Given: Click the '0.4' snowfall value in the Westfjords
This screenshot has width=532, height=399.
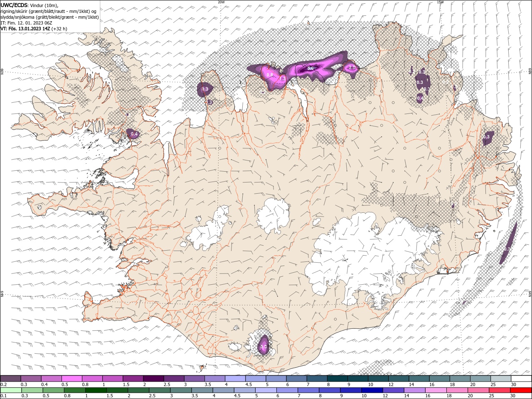Looking at the screenshot, I should (134, 134).
